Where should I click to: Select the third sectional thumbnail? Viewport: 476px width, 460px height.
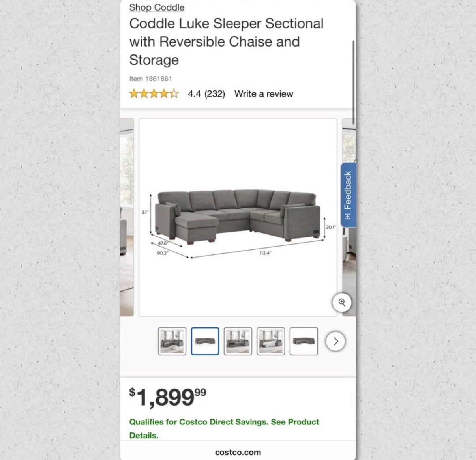[238, 341]
